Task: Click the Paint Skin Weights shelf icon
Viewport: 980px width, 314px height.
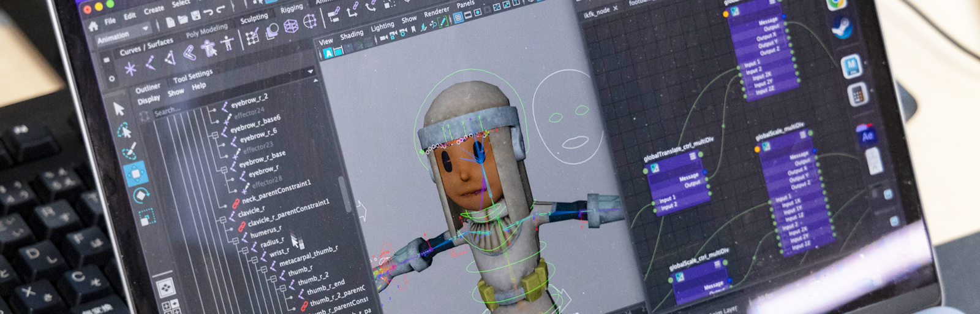Action: (x=252, y=37)
